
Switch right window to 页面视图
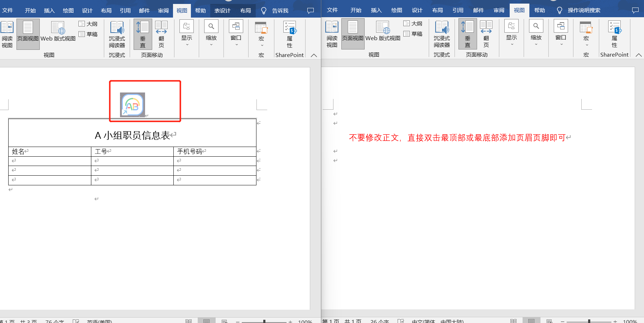point(352,34)
